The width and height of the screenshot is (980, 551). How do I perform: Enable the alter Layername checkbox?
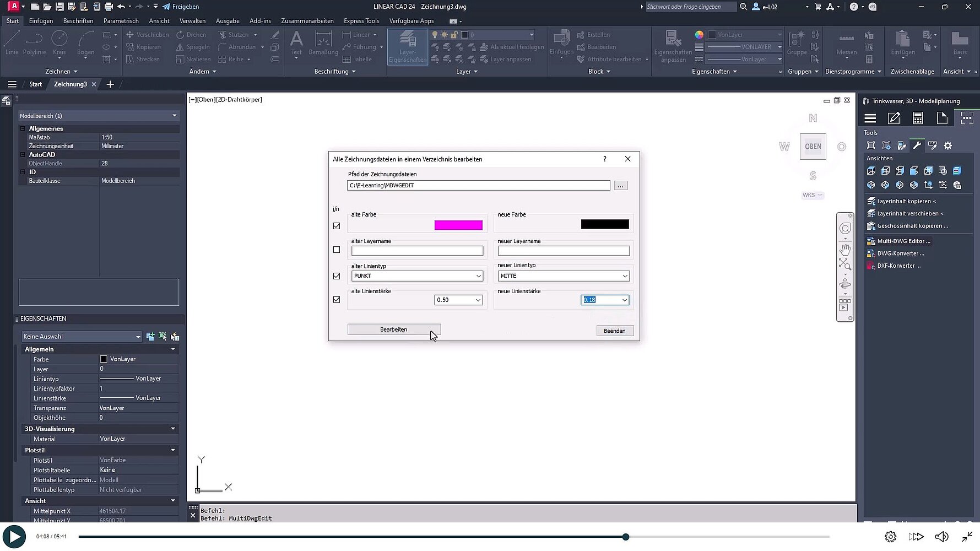click(337, 250)
